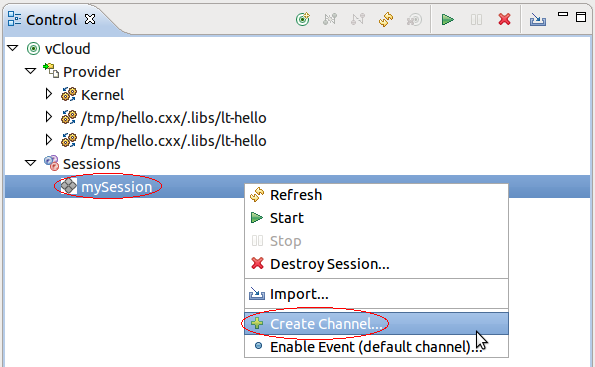Viewport: 595px width, 367px height.
Task: Click the red Destroy Session toolbar icon
Action: [x=504, y=19]
